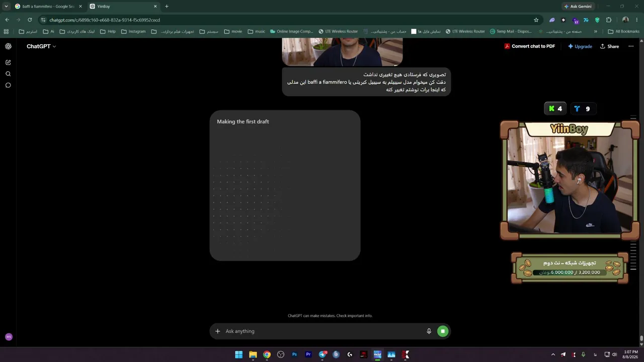Focus the Ask anything message field

coord(322,331)
